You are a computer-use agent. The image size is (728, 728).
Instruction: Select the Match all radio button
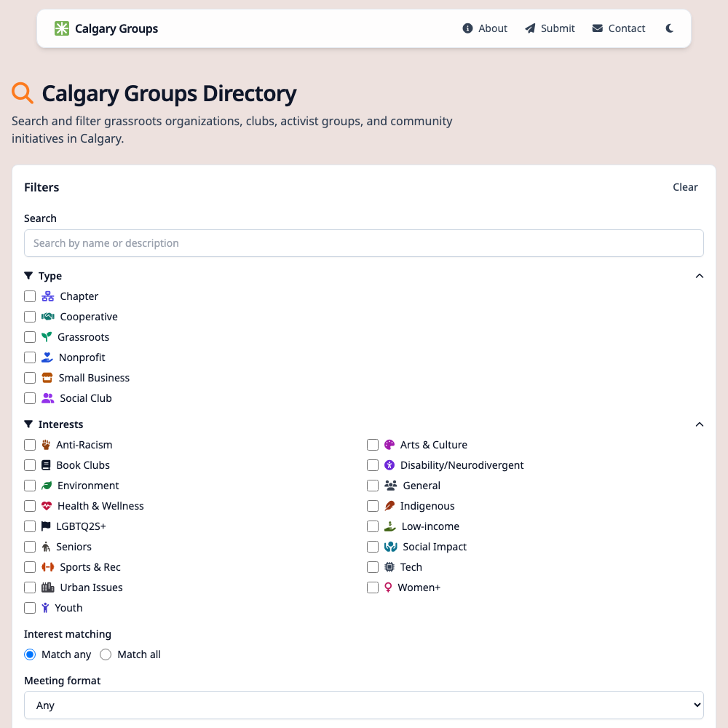click(x=106, y=654)
